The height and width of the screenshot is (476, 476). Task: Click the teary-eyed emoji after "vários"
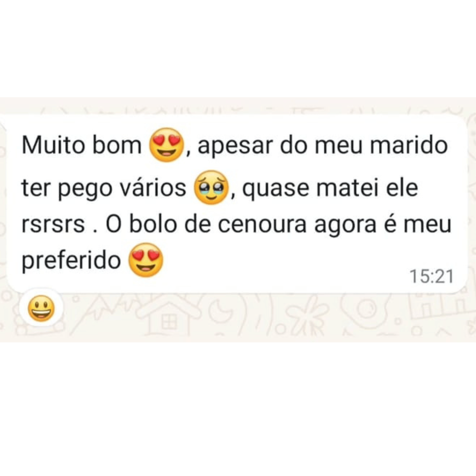[x=212, y=187]
